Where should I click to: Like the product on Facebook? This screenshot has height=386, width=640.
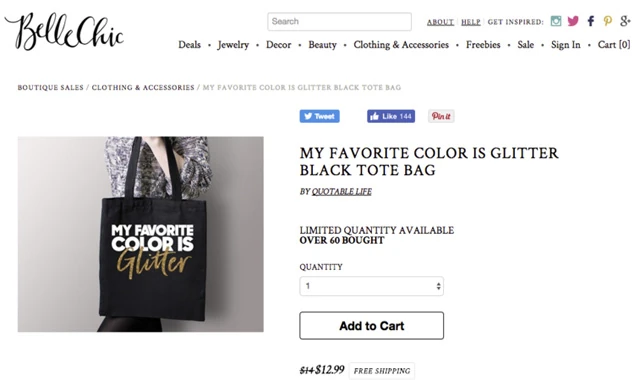point(391,116)
